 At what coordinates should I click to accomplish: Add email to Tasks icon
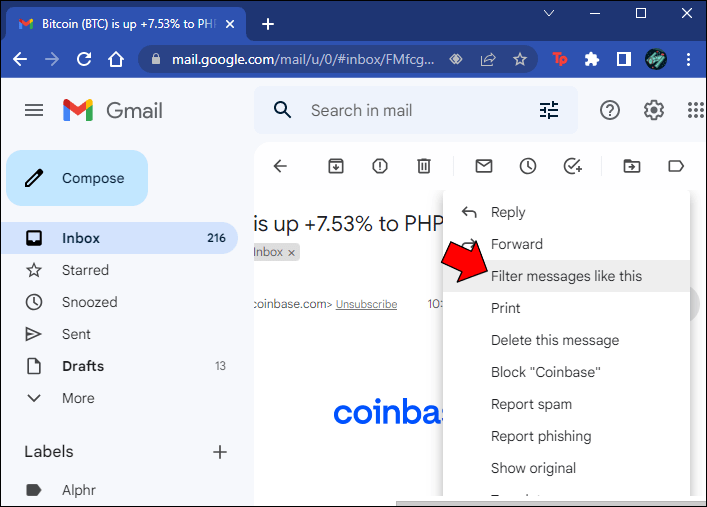(x=573, y=166)
